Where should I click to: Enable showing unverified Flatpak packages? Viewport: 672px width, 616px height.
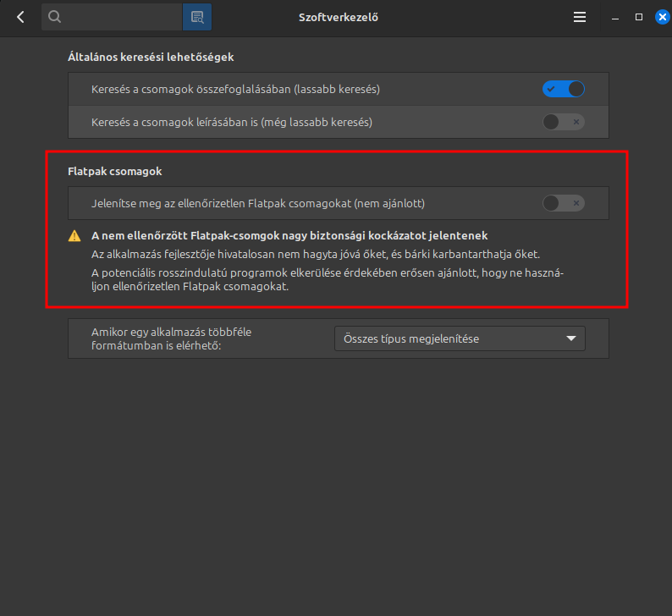(x=563, y=203)
